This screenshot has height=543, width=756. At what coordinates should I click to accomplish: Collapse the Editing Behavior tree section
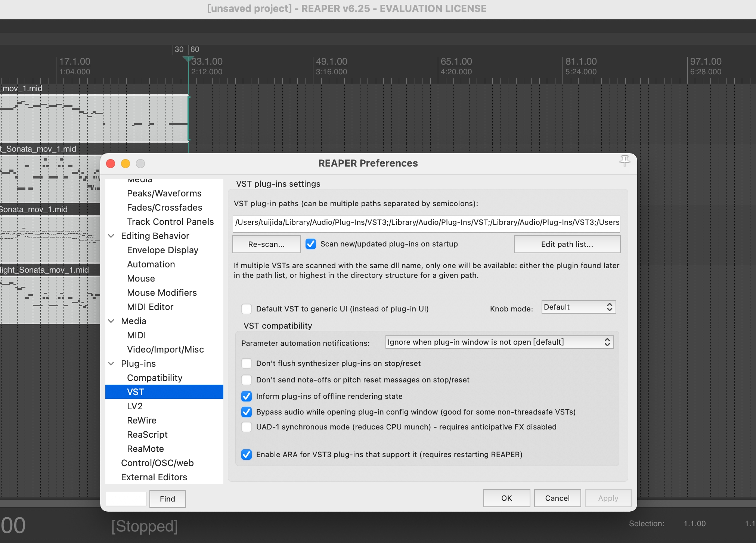point(111,236)
